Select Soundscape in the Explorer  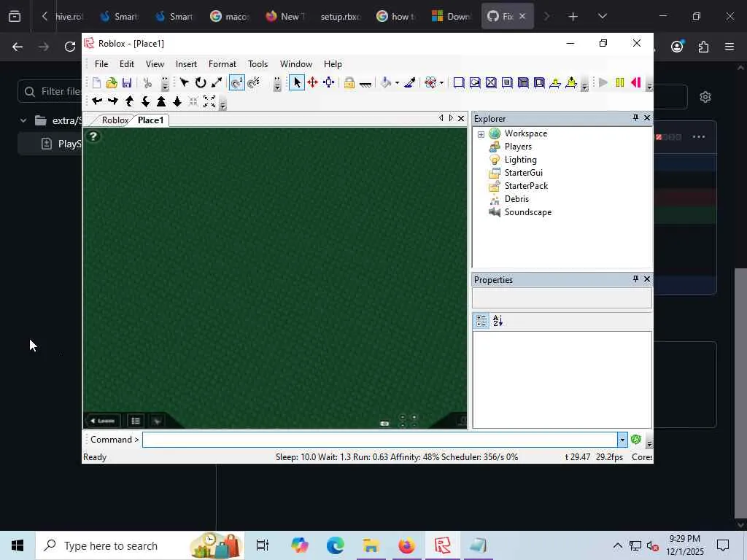point(528,212)
